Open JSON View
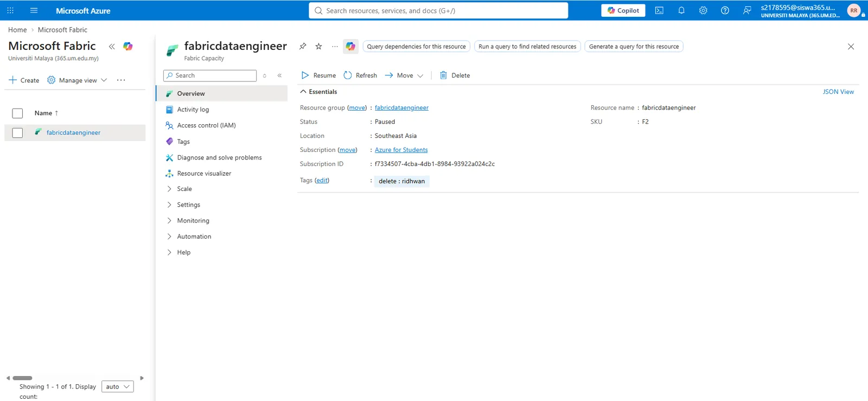This screenshot has height=401, width=868. (x=838, y=92)
